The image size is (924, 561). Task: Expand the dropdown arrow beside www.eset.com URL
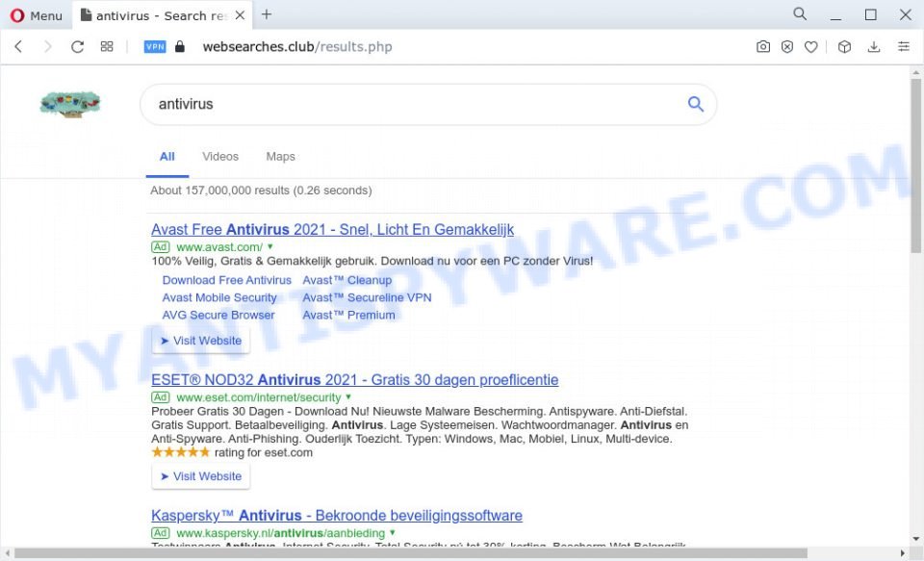pos(348,397)
